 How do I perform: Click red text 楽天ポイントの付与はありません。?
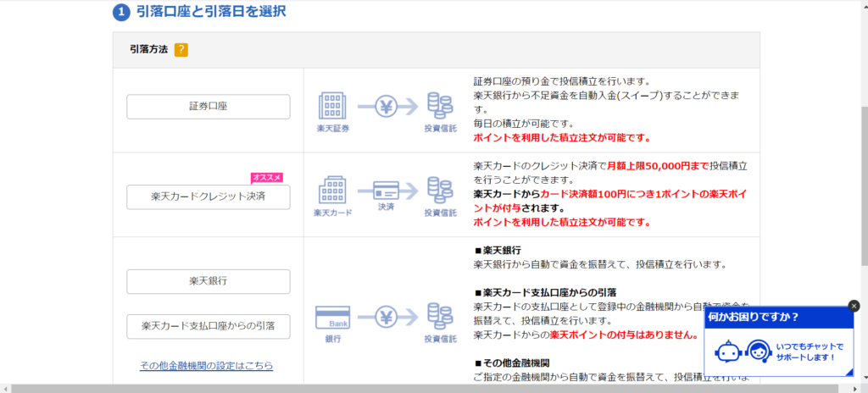pos(624,335)
